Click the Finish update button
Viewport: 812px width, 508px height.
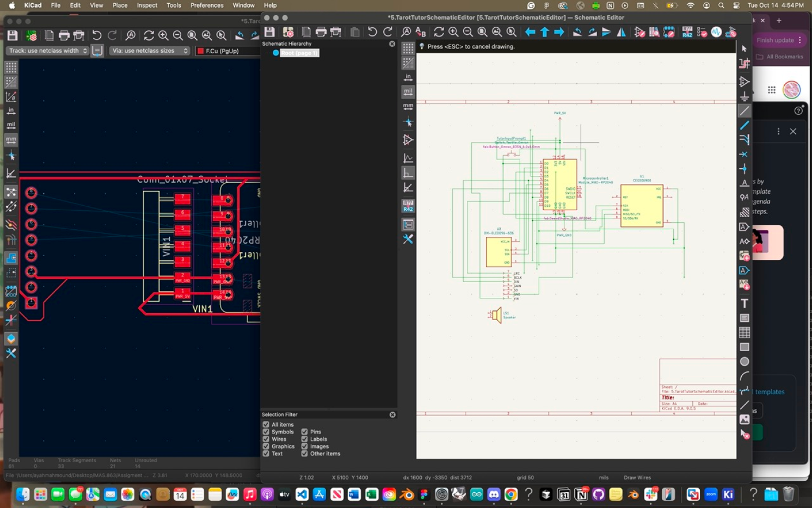pyautogui.click(x=775, y=40)
